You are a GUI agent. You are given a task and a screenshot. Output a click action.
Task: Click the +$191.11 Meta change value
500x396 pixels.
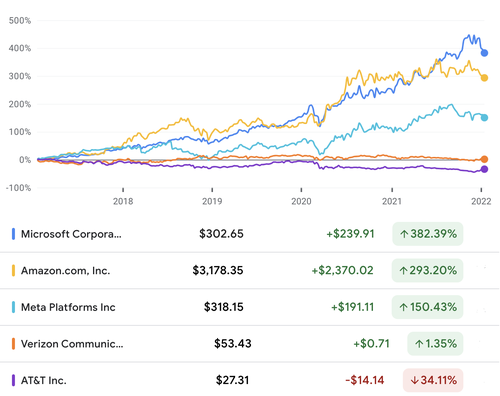pos(352,307)
